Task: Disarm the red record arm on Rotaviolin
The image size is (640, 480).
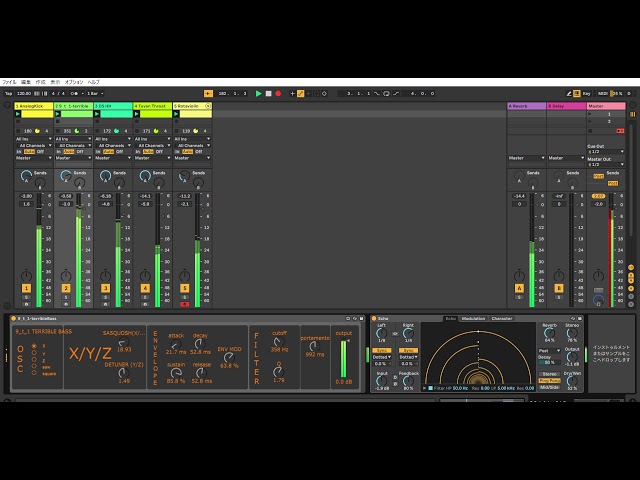Action: (x=184, y=304)
